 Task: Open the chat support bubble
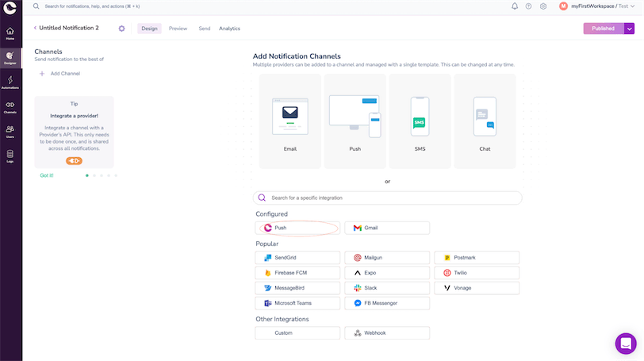[x=626, y=344]
